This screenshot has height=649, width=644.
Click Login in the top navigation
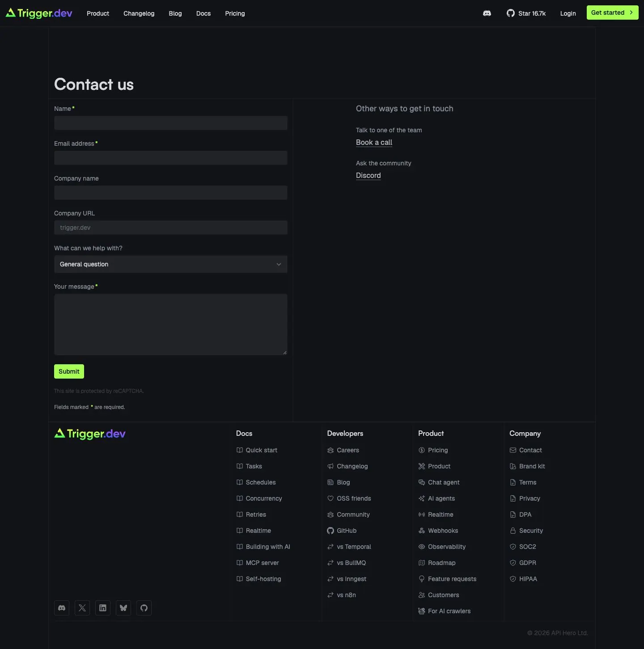tap(568, 13)
